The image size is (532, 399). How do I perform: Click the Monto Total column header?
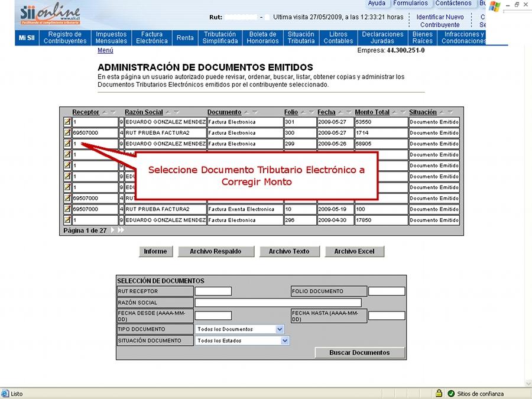pos(372,112)
